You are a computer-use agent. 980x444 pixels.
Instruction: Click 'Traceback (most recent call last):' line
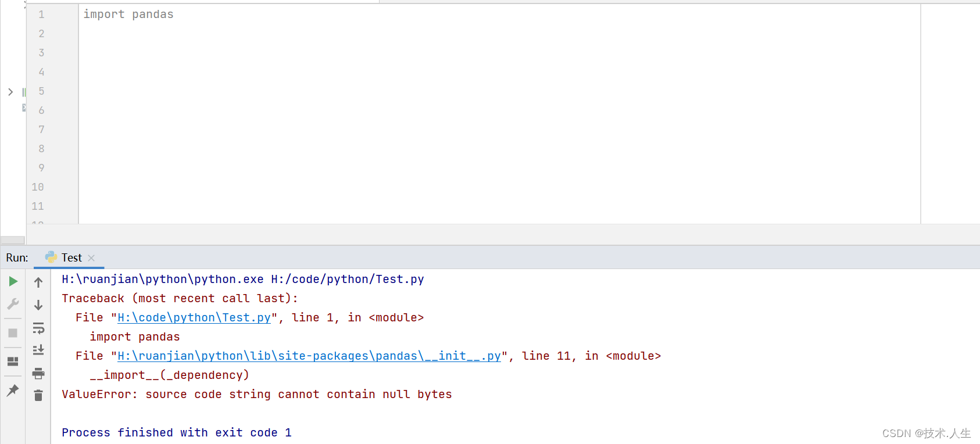180,299
